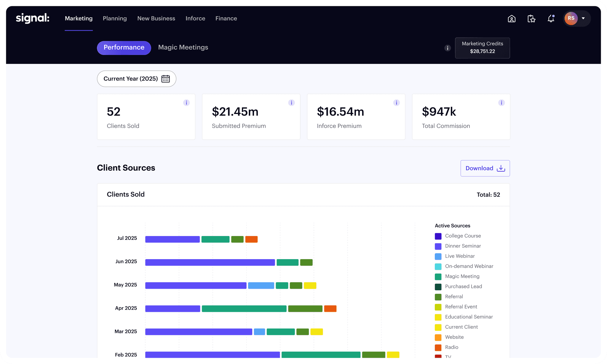The image size is (607, 364).
Task: Open the Current Year (2025) date selector
Action: pyautogui.click(x=137, y=79)
